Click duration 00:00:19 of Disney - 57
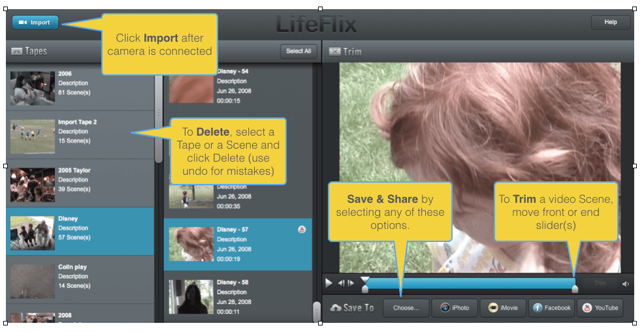This screenshot has height=332, width=644. (229, 259)
